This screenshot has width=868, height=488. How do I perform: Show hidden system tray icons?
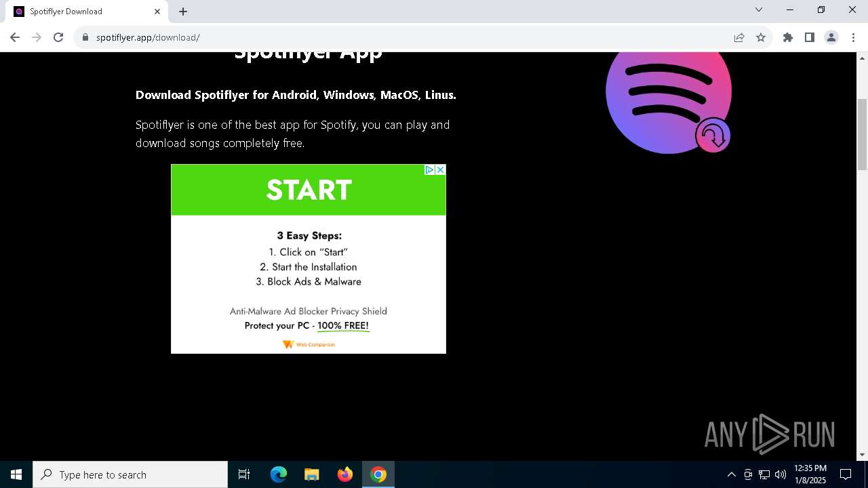[x=731, y=474]
